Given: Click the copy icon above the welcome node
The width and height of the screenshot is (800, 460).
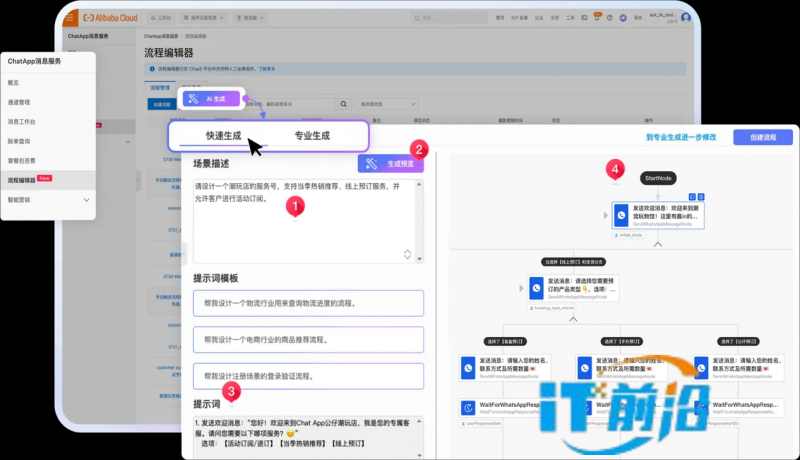Looking at the screenshot, I should 693,196.
